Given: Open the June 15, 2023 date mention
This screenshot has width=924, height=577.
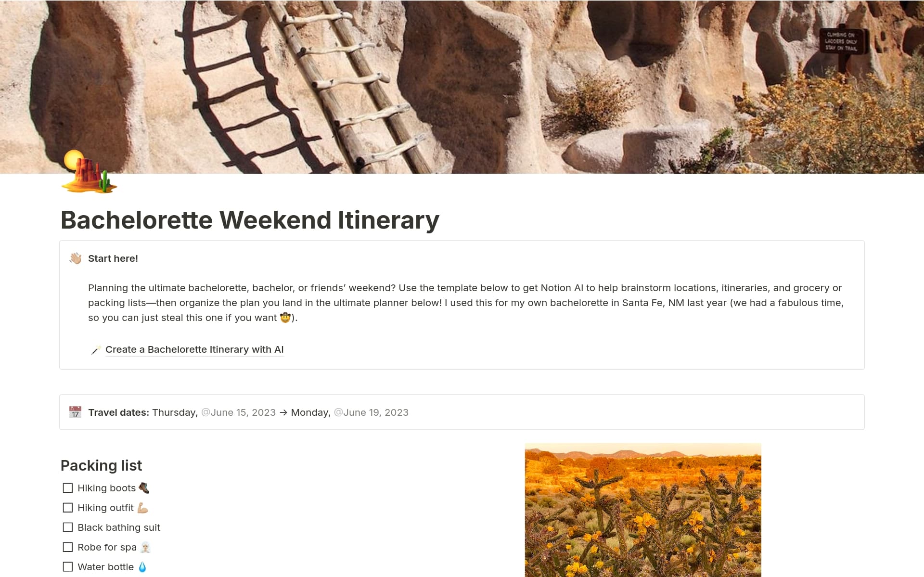Looking at the screenshot, I should coord(239,412).
